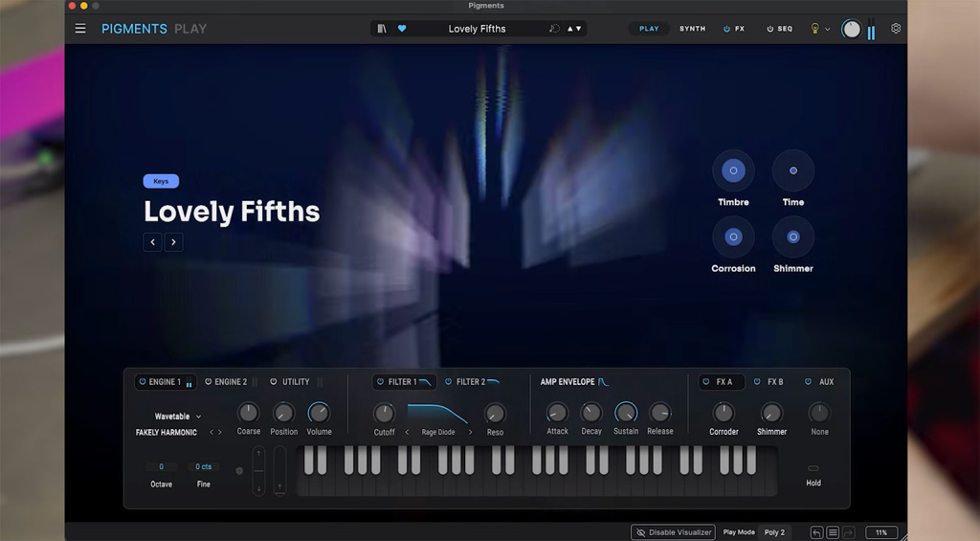Click the Octave value field
This screenshot has height=541, width=980.
click(x=161, y=466)
